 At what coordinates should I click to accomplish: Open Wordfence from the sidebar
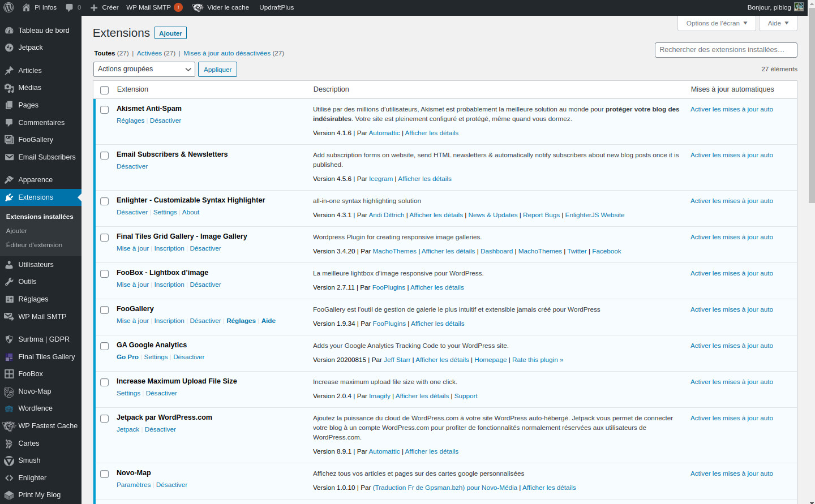tap(35, 408)
